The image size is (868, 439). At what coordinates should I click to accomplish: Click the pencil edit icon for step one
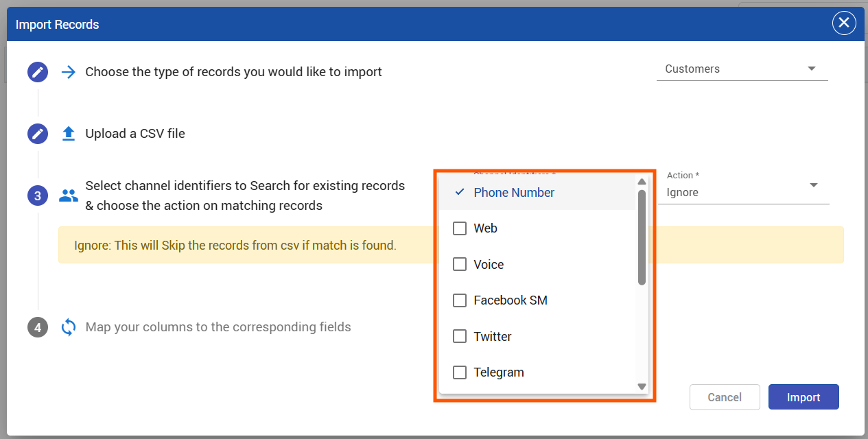tap(38, 72)
